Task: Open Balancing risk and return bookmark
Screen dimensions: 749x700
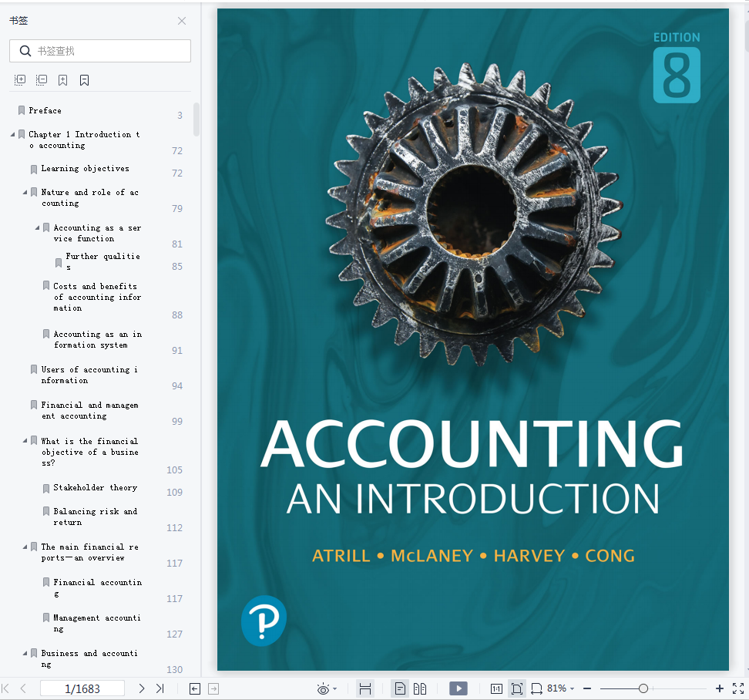Action: (x=95, y=517)
